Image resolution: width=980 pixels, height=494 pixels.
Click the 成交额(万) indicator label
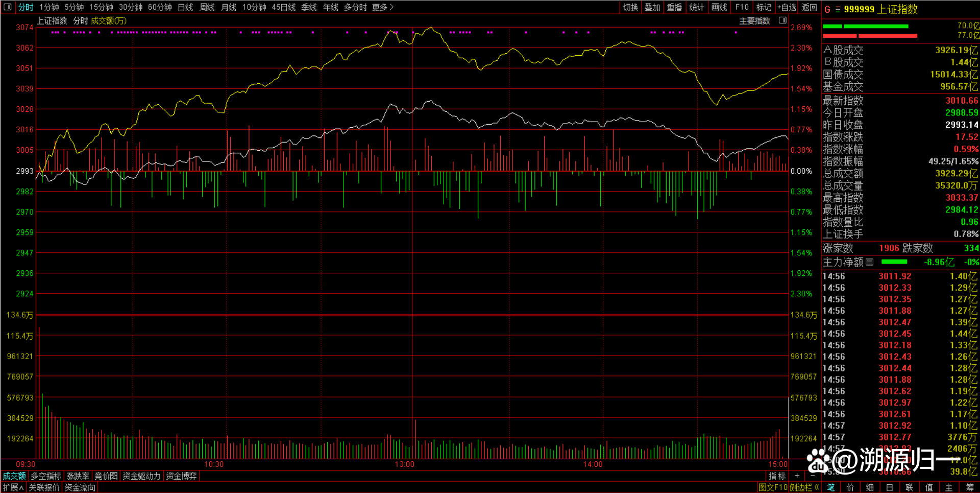tap(109, 20)
